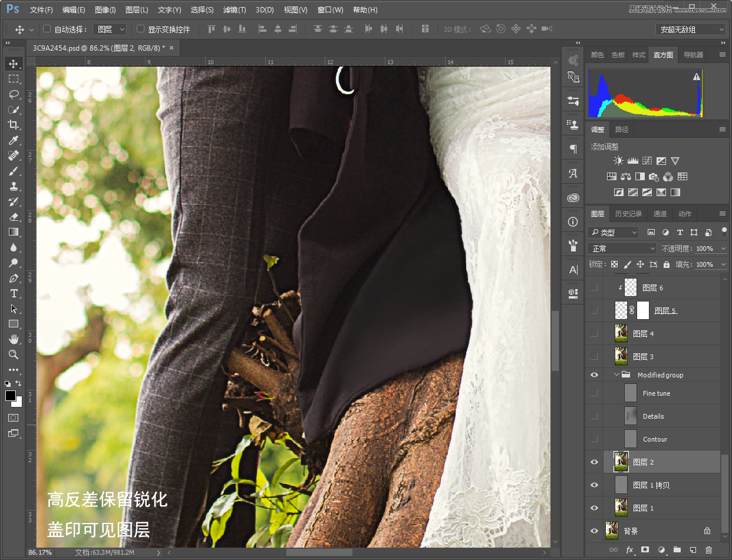Image resolution: width=732 pixels, height=560 pixels.
Task: Click the delete layer trash icon
Action: [x=709, y=549]
